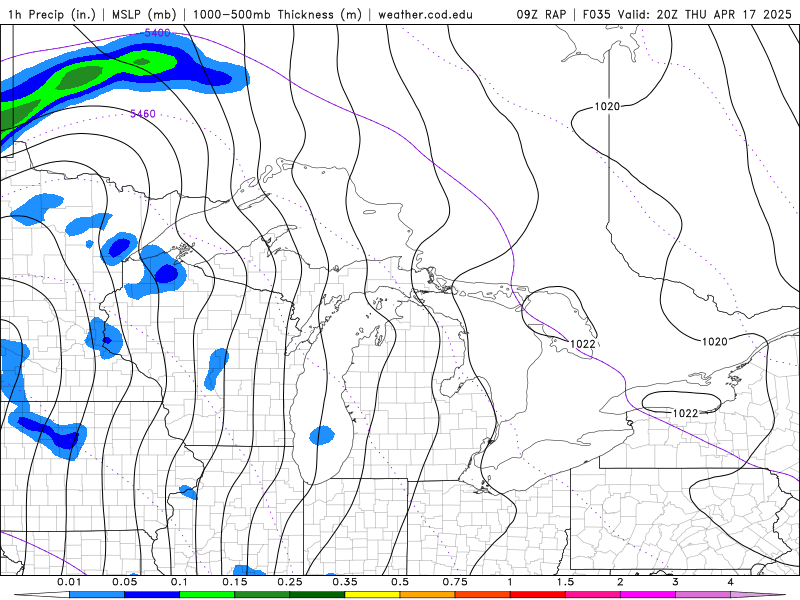Image resolution: width=800 pixels, height=600 pixels.
Task: Click the 'MSLP (mb)' header label
Action: (x=143, y=14)
